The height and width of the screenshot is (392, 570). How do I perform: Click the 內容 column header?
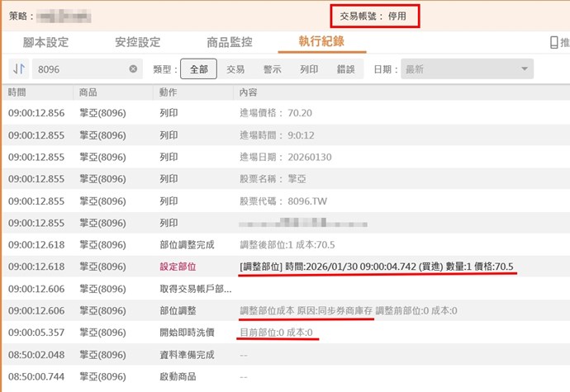pyautogui.click(x=248, y=92)
